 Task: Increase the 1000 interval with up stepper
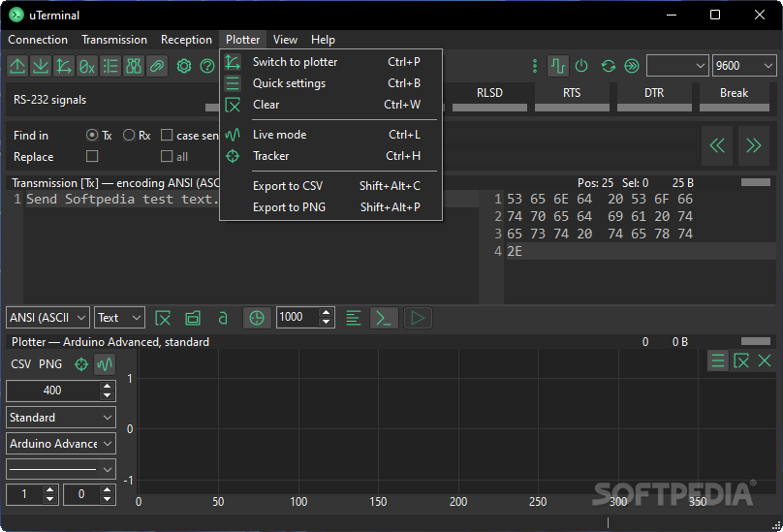326,313
